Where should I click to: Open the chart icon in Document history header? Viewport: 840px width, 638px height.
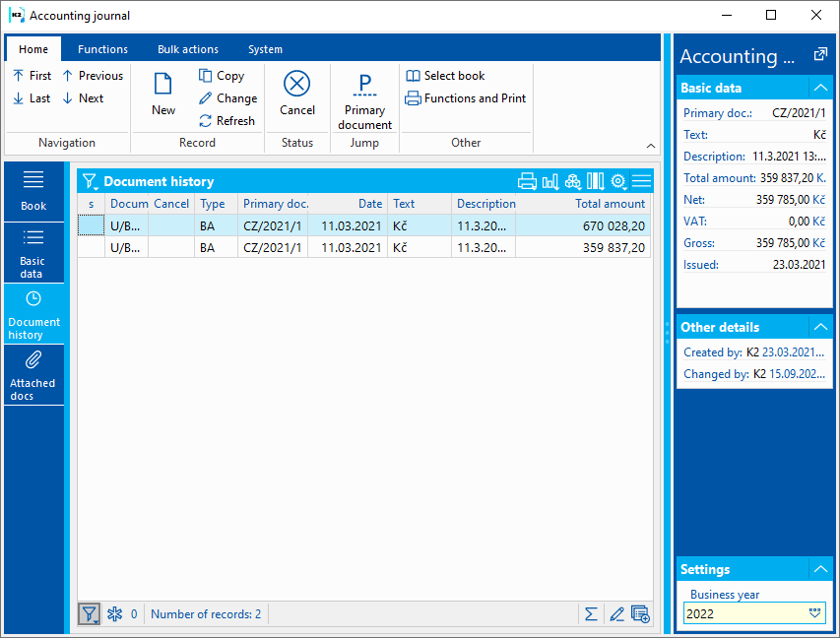tap(549, 181)
